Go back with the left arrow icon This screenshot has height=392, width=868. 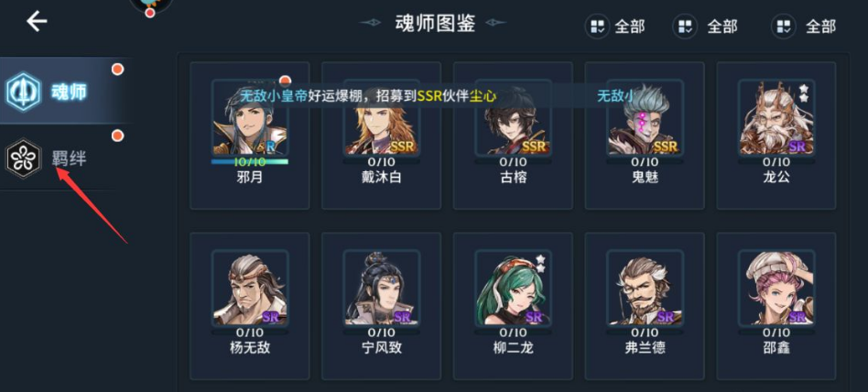coord(37,22)
